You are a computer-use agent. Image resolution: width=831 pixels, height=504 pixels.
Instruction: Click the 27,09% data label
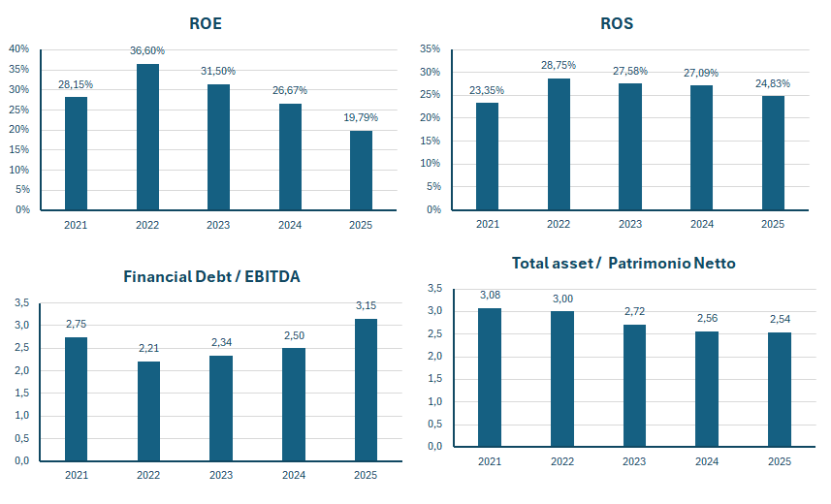coord(701,73)
